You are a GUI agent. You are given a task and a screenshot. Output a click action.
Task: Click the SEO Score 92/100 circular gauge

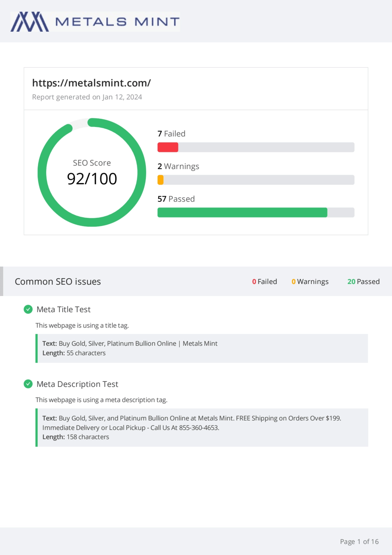coord(92,172)
